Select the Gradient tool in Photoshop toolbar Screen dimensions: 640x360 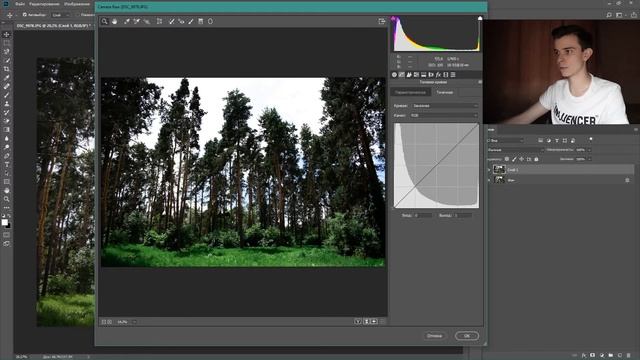click(x=7, y=130)
